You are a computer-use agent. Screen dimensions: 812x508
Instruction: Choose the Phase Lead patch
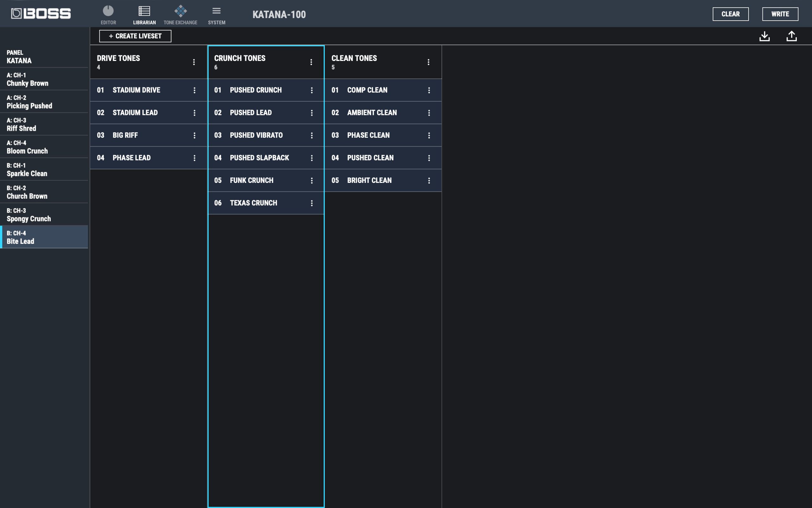coord(149,158)
